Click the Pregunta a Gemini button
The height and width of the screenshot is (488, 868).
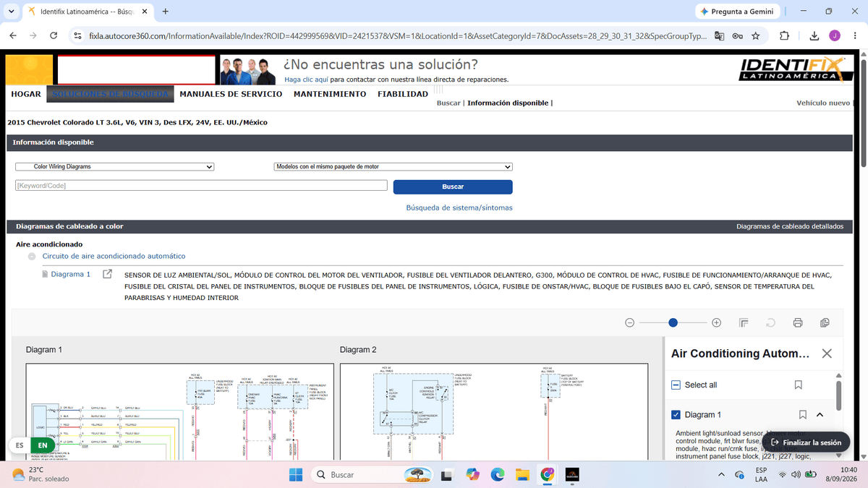[x=737, y=12]
